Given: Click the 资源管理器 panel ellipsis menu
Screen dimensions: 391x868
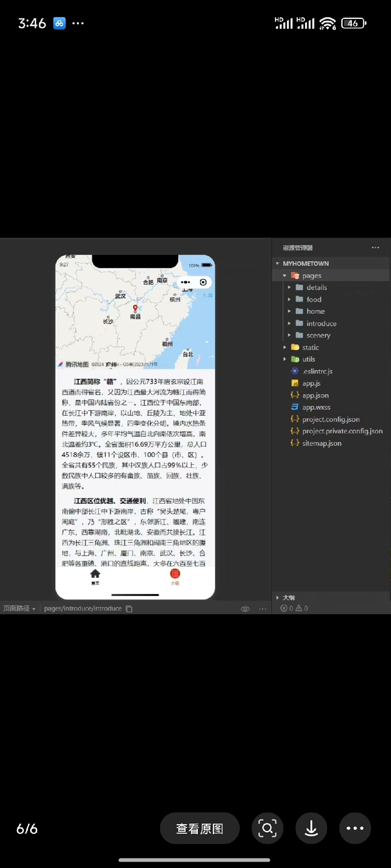Looking at the screenshot, I should coord(376,247).
